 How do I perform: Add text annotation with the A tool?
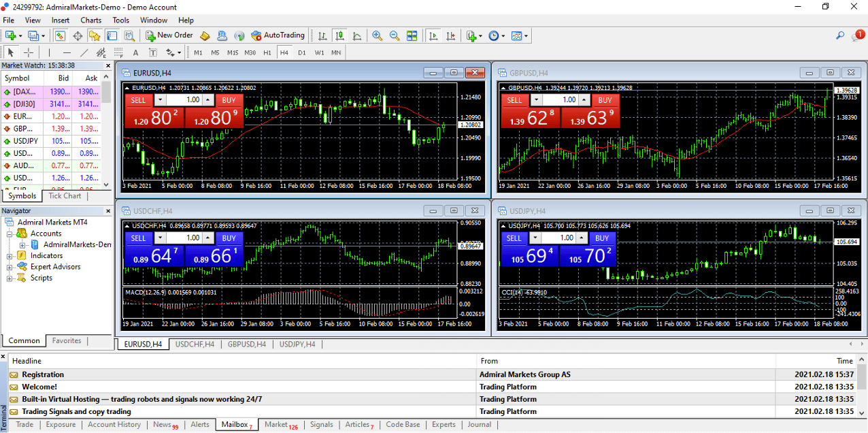pyautogui.click(x=135, y=52)
